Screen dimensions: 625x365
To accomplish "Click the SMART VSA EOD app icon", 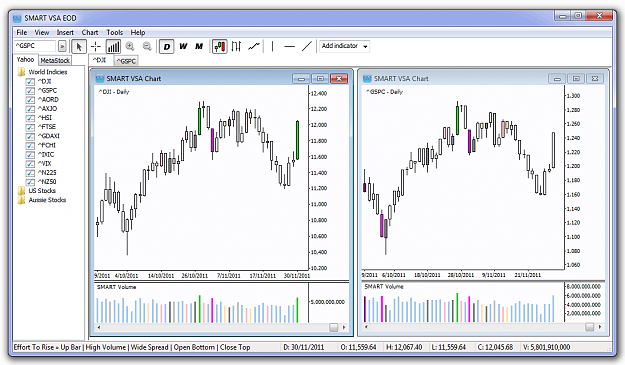I will (x=17, y=18).
